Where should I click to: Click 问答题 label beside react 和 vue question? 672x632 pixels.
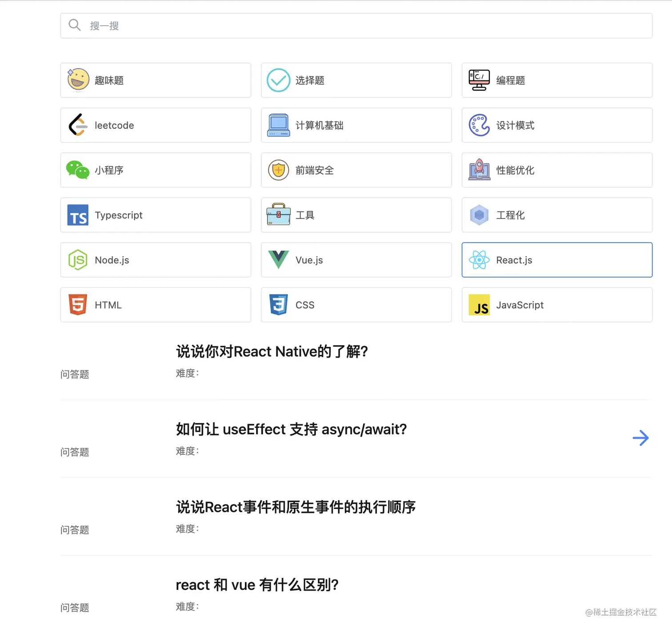(x=75, y=608)
